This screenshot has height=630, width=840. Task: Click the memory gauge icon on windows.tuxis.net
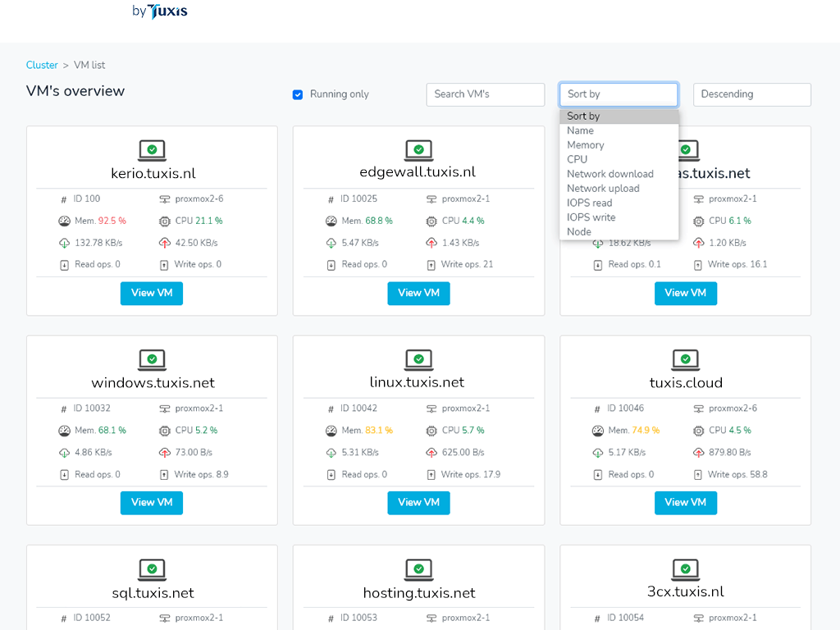[64, 430]
